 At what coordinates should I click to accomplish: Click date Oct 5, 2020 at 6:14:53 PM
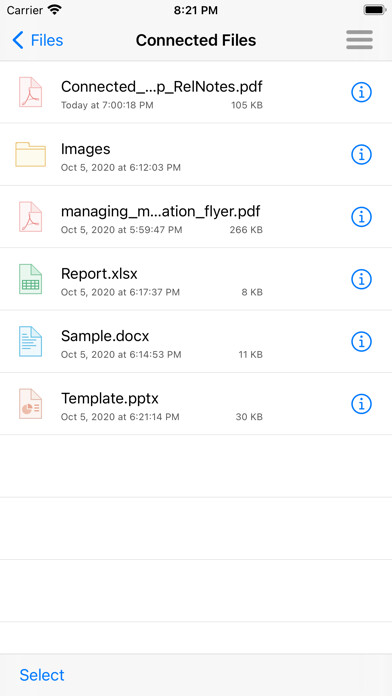pyautogui.click(x=121, y=355)
